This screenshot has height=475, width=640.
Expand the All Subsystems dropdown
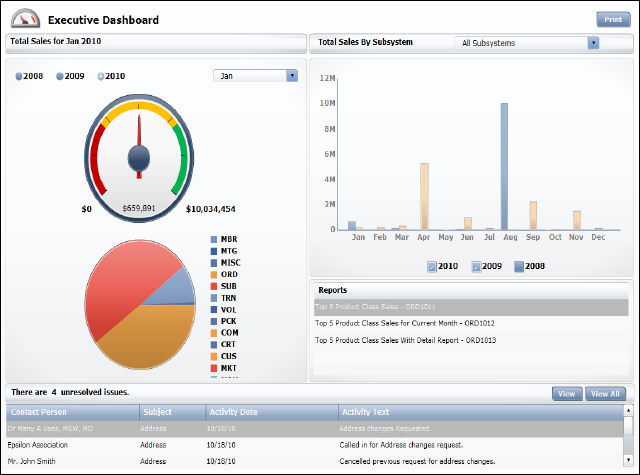[x=593, y=43]
